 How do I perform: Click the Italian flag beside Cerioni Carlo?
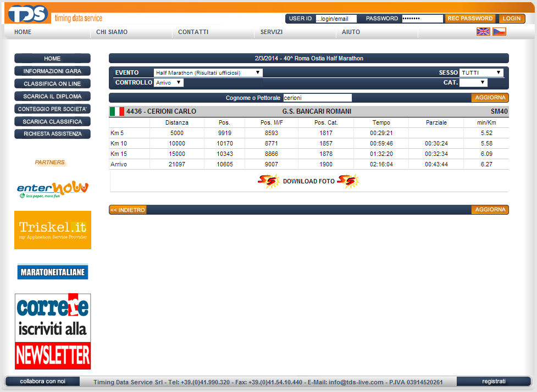[117, 111]
